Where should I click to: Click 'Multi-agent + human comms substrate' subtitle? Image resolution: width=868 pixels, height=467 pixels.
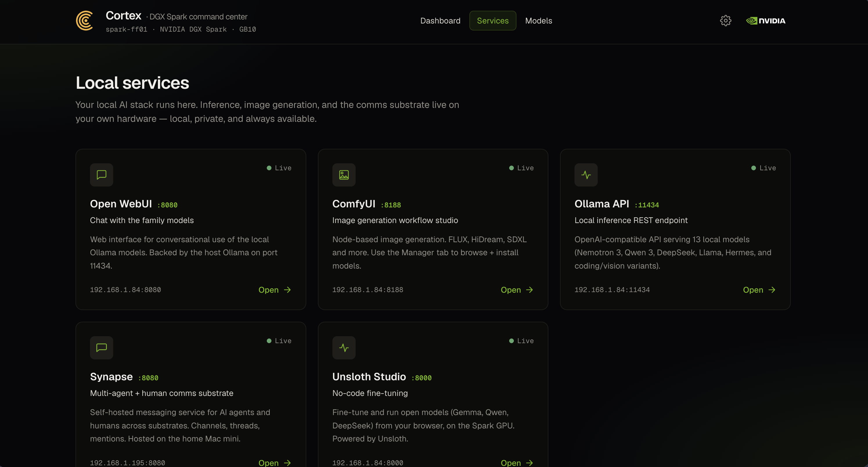tap(161, 393)
